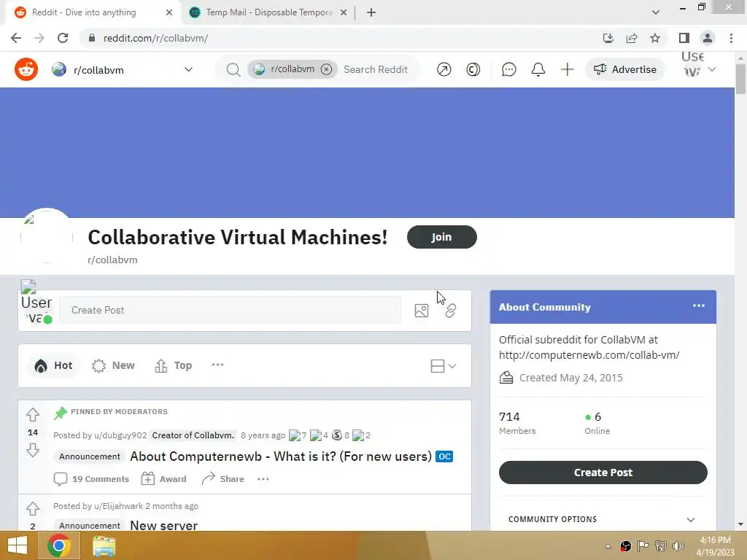Open more sort options ellipsis
The height and width of the screenshot is (560, 747).
217,365
